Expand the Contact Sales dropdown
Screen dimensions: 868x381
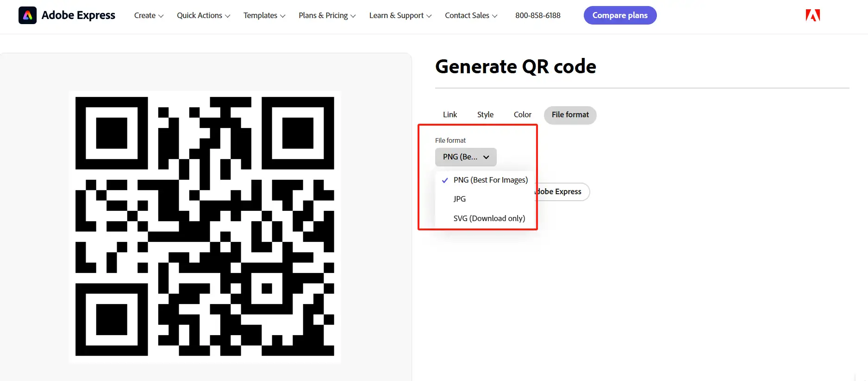tap(471, 15)
